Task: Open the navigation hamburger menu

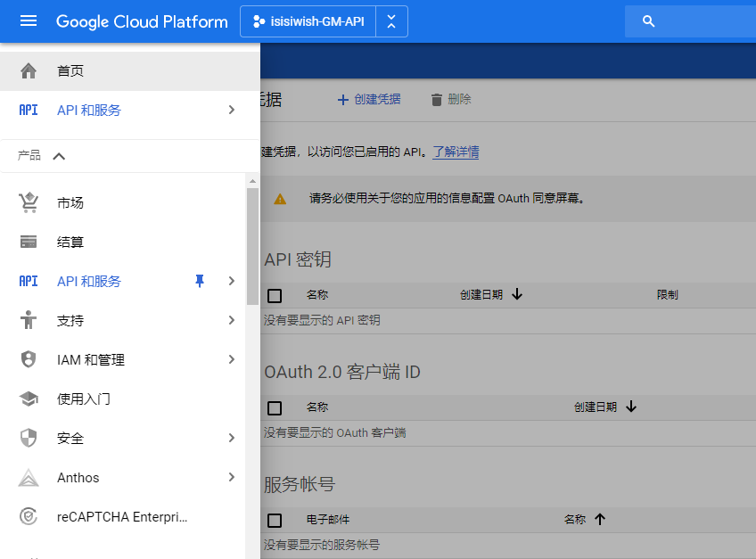Action: [x=29, y=21]
